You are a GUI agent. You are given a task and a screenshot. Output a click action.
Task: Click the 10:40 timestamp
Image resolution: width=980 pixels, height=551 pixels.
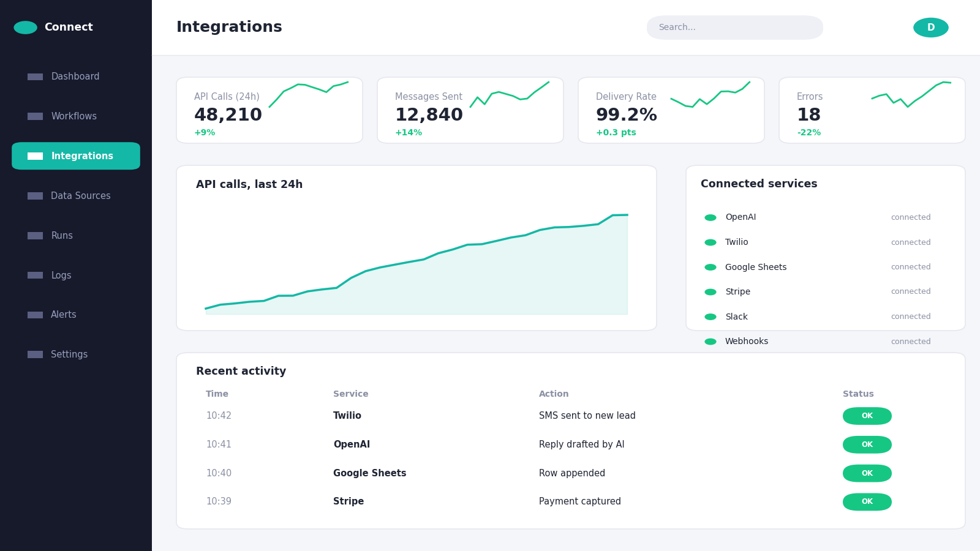219,473
